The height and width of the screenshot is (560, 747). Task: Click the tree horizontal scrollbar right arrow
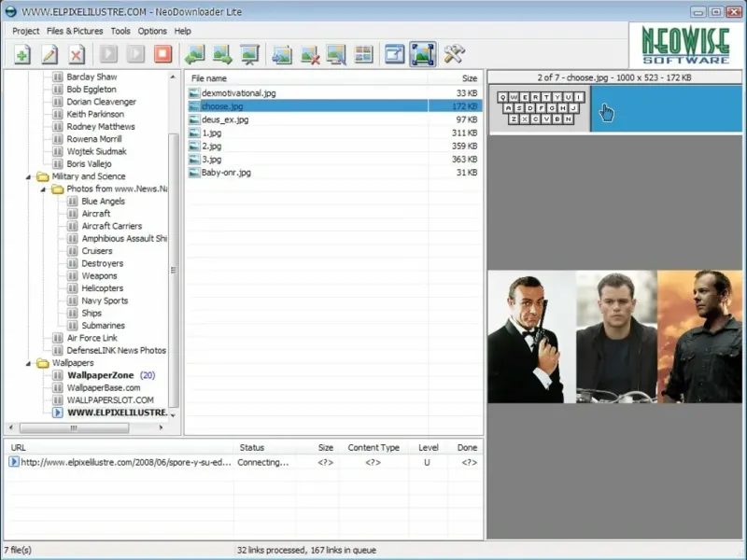(161, 427)
